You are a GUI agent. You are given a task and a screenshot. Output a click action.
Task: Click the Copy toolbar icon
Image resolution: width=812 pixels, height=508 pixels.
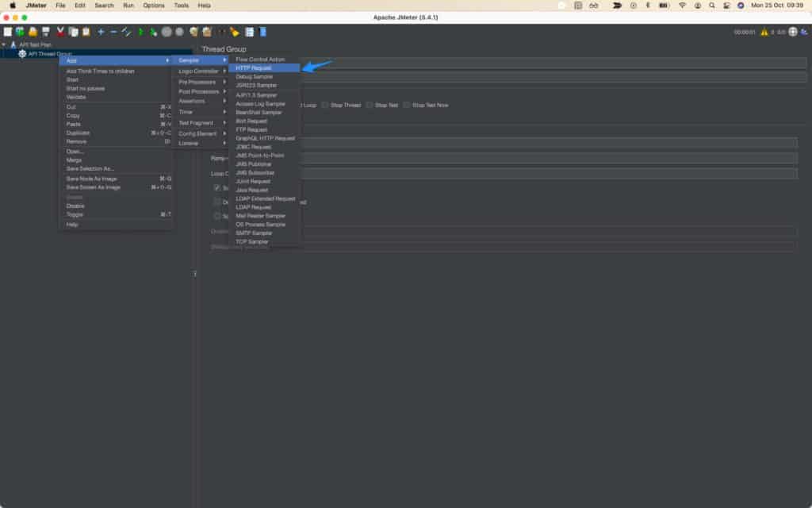click(74, 32)
